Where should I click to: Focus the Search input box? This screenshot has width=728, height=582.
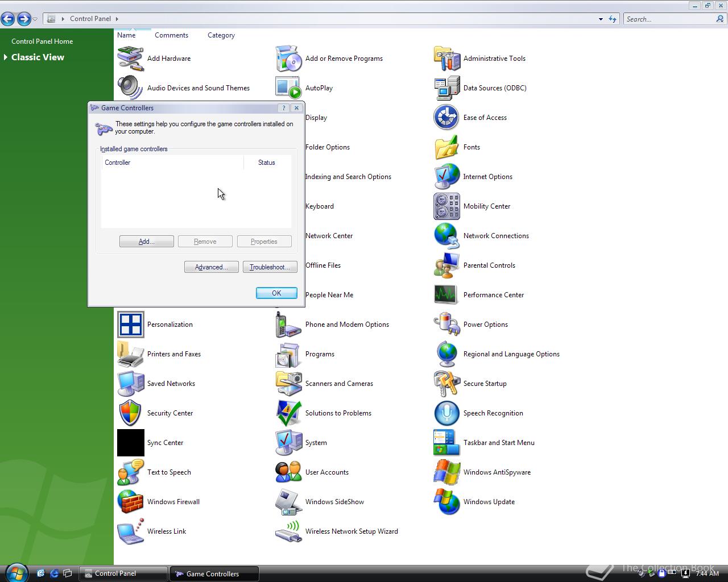pos(670,19)
